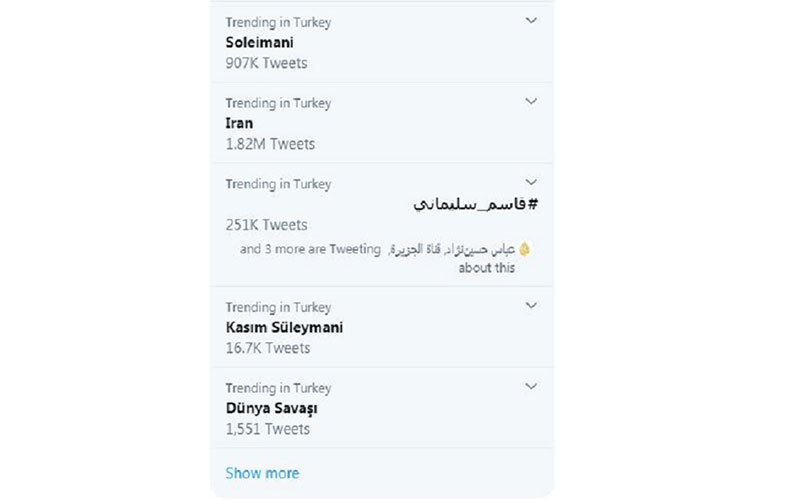Click 'and 3 more are Tweeting' text

pos(310,249)
